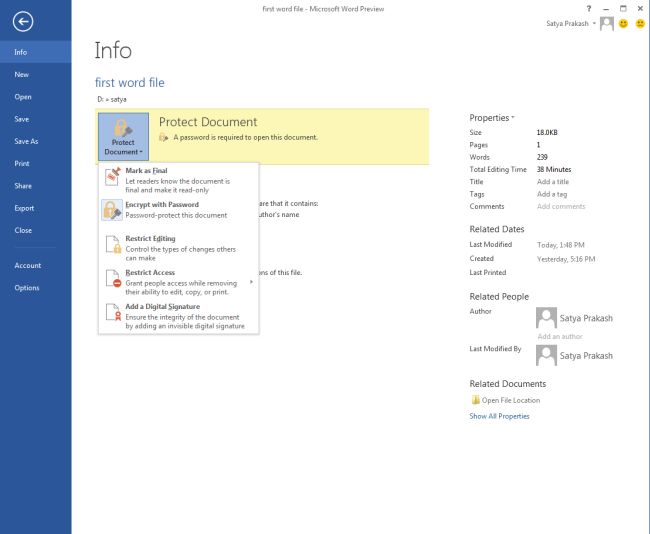
Task: Click the frown send-feedback icon
Action: tap(640, 24)
